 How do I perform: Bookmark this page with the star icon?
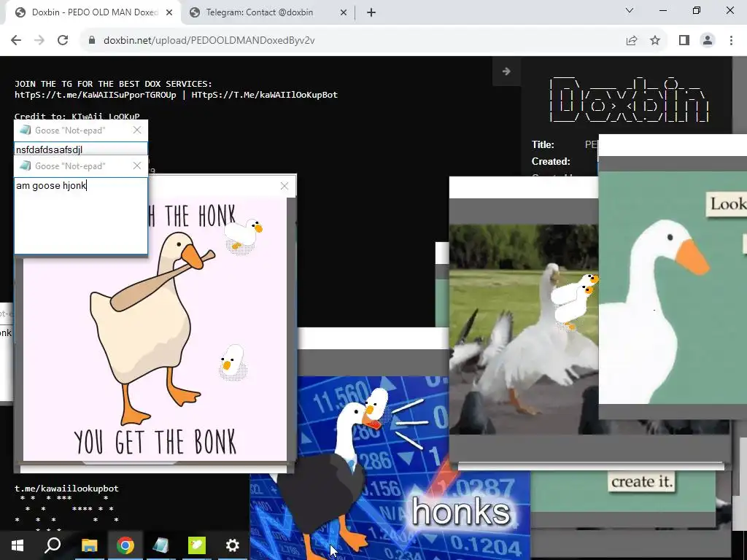[x=655, y=41]
